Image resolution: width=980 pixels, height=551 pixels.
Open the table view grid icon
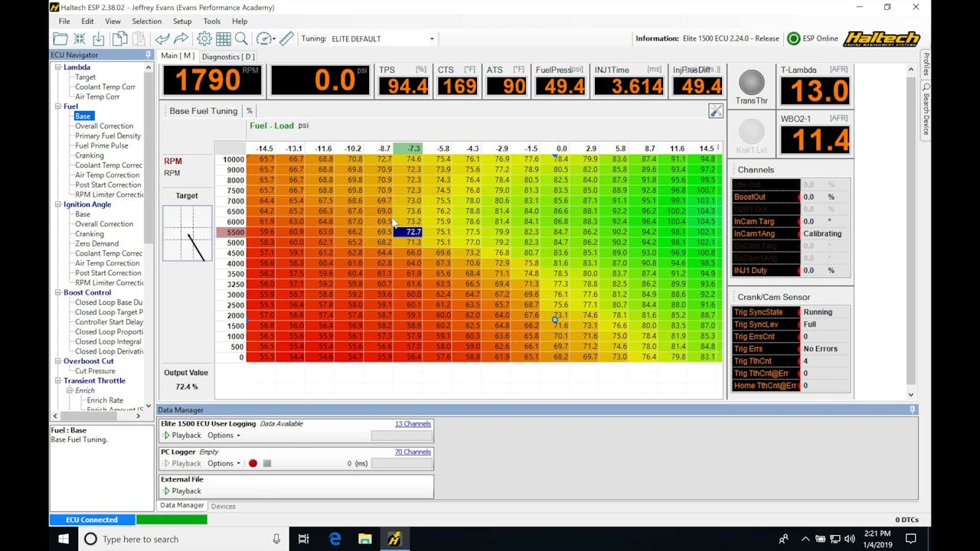[x=222, y=38]
